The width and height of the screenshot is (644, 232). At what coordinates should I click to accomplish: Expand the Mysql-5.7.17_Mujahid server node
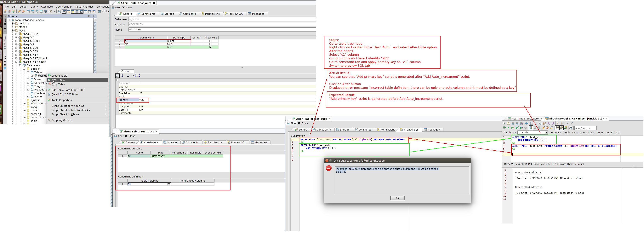click(16, 58)
